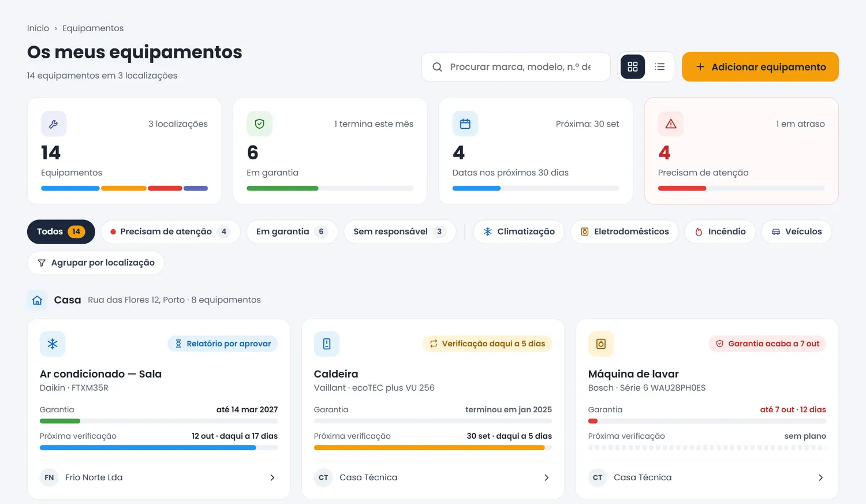The image size is (866, 504).
Task: Open Garantia acaba a 7 out badge
Action: pos(767,344)
